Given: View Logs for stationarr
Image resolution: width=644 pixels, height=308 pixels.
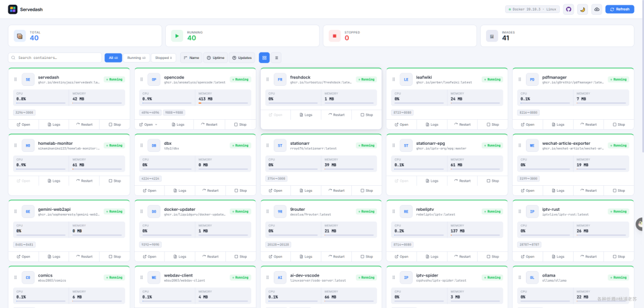Looking at the screenshot, I should pyautogui.click(x=306, y=190).
